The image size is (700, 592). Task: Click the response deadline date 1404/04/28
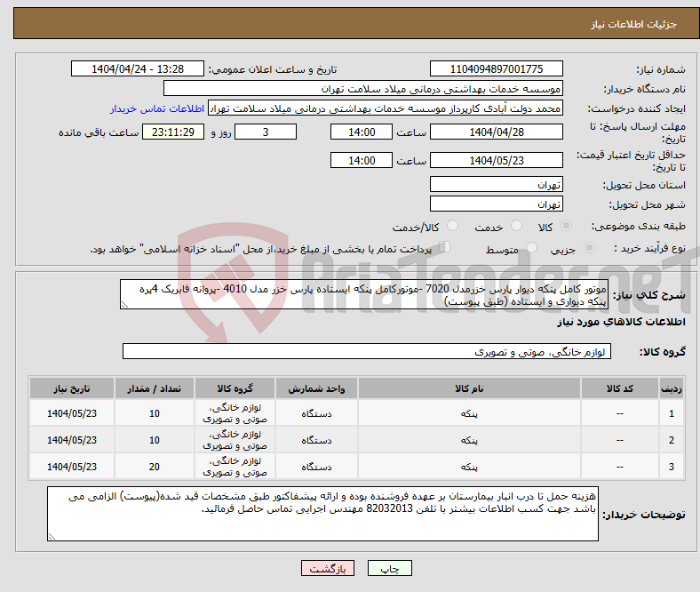click(497, 132)
